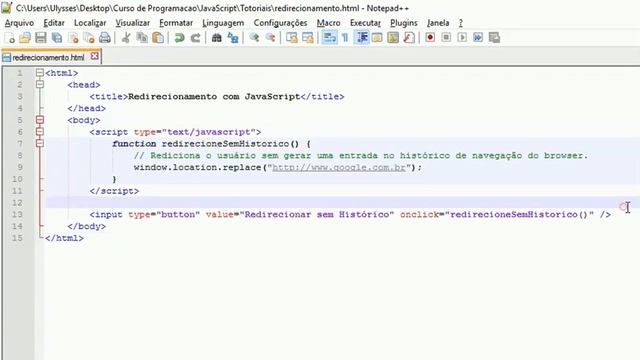Open the Linguagem menu
This screenshot has width=640, height=360.
[223, 23]
